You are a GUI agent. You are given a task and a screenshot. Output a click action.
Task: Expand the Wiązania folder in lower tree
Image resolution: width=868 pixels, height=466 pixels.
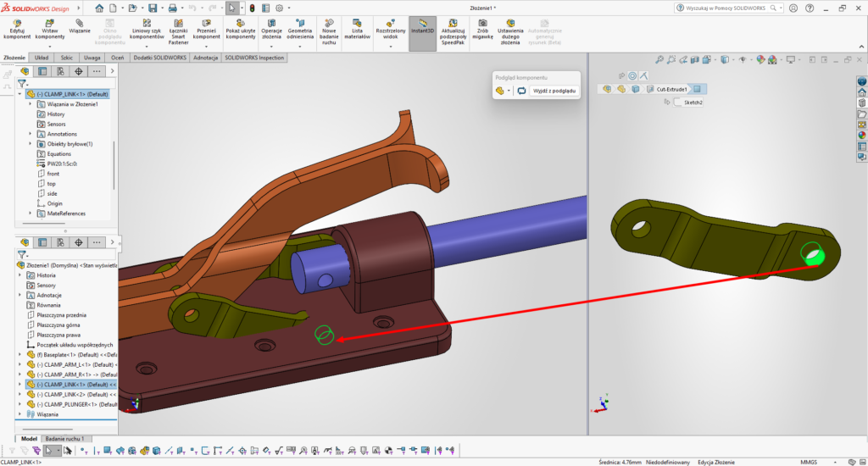tap(20, 414)
